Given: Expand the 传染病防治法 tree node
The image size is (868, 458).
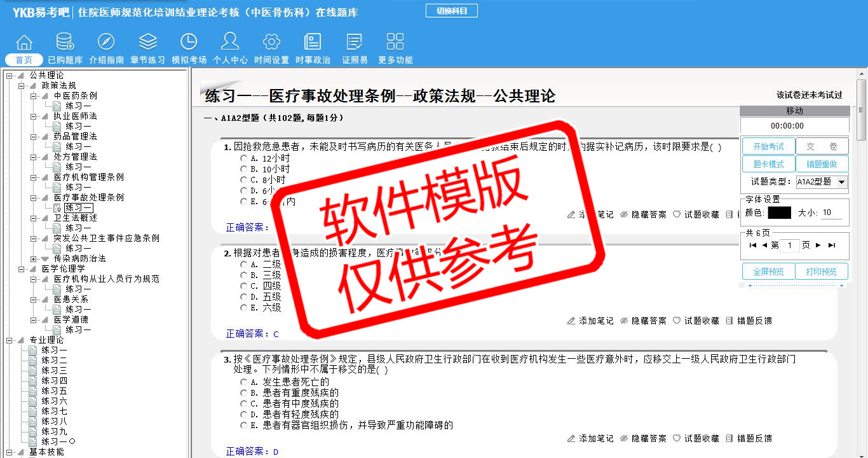Looking at the screenshot, I should pyautogui.click(x=34, y=259).
